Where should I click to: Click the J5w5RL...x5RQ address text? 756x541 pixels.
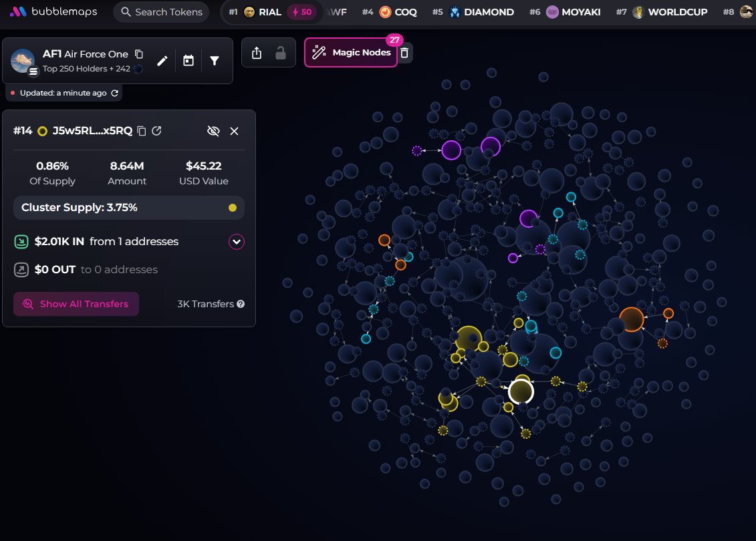pyautogui.click(x=92, y=131)
